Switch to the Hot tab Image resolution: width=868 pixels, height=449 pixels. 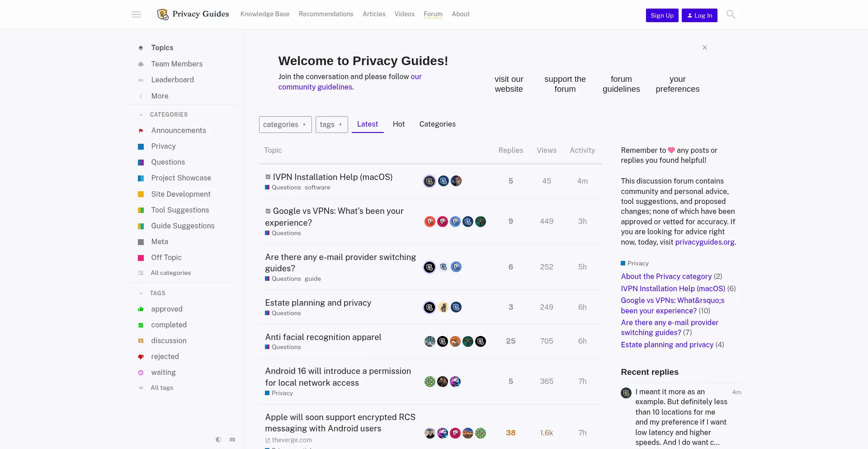(399, 124)
